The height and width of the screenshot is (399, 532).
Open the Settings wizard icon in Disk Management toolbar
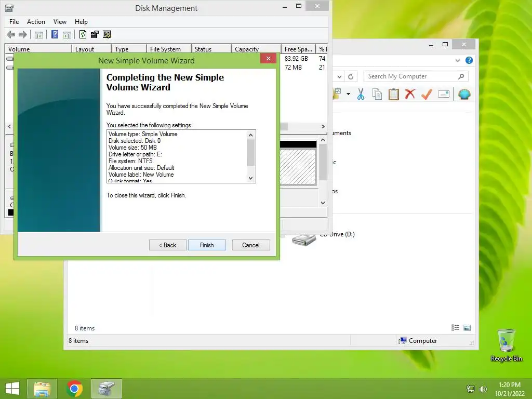tap(107, 34)
